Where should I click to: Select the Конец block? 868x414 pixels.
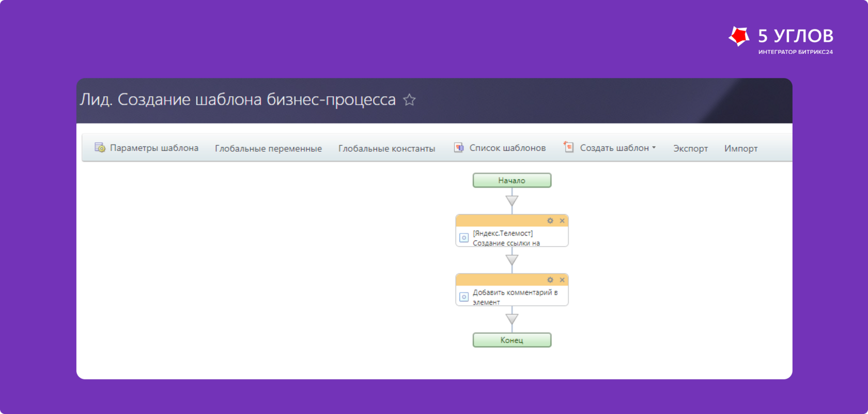(x=512, y=340)
